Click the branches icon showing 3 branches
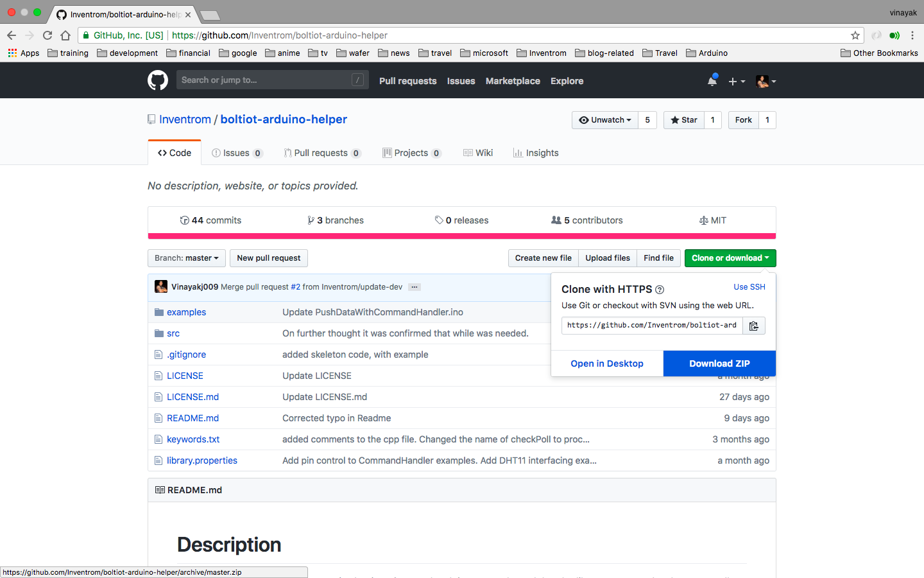924x578 pixels. (311, 220)
